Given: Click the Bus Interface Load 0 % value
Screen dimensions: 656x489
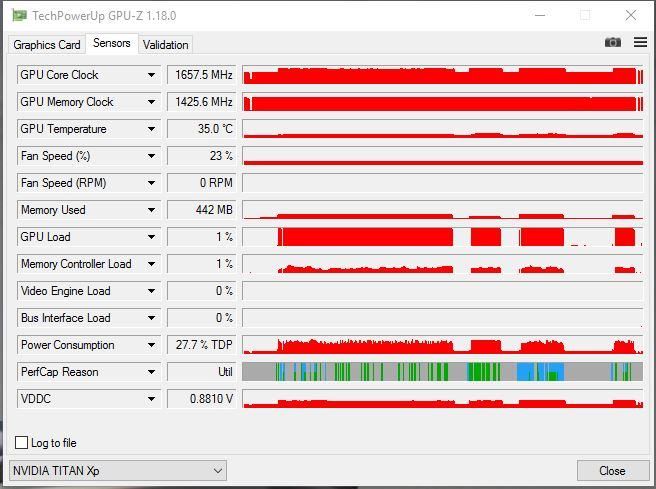Looking at the screenshot, I should (202, 318).
